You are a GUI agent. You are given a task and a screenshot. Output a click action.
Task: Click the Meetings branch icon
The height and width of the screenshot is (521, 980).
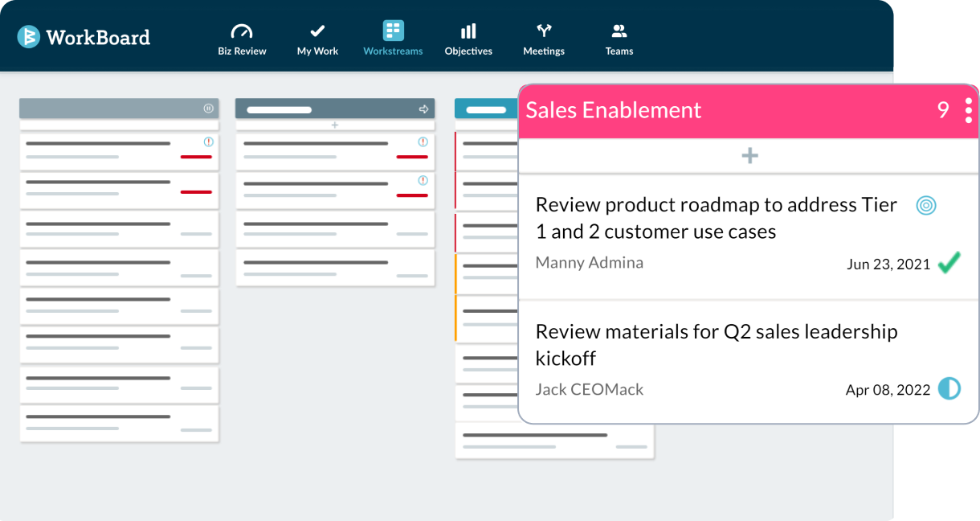(543, 30)
